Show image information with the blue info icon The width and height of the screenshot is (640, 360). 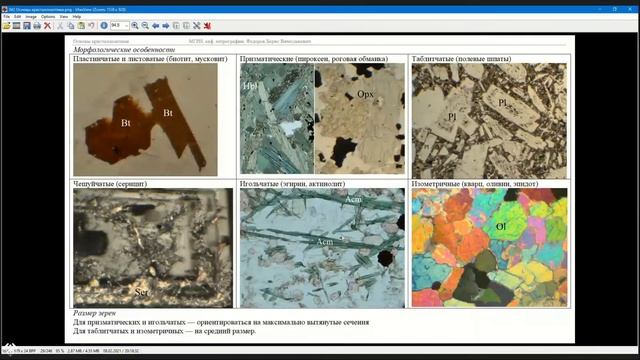click(104, 26)
